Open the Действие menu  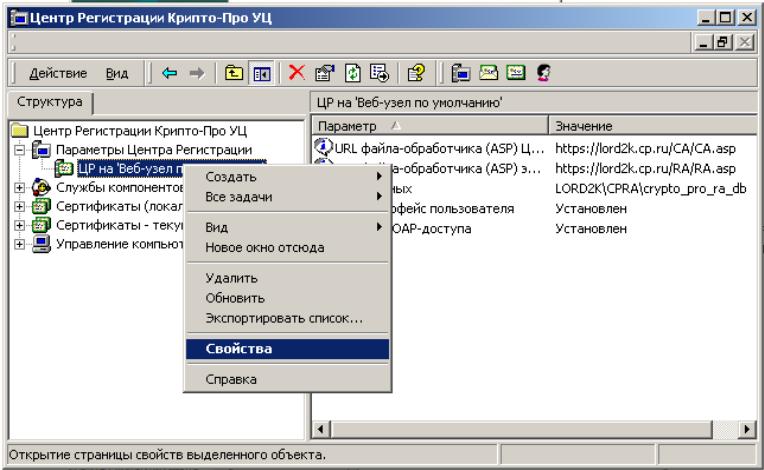click(x=58, y=74)
